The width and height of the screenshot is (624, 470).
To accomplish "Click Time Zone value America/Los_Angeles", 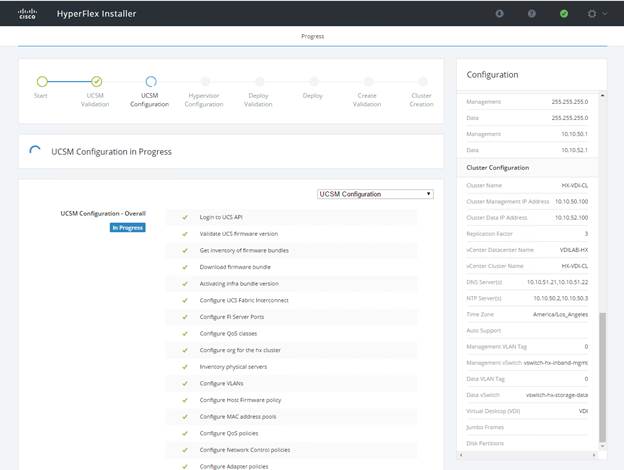I will pos(560,314).
